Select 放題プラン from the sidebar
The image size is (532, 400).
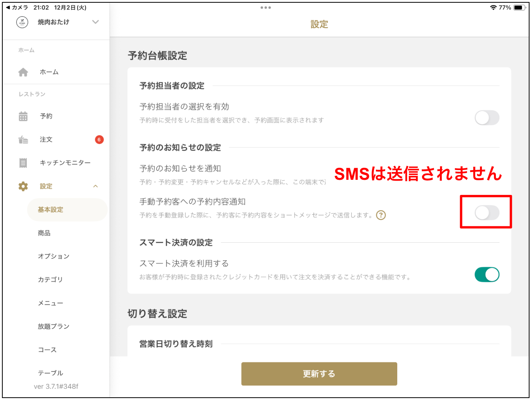pyautogui.click(x=53, y=326)
